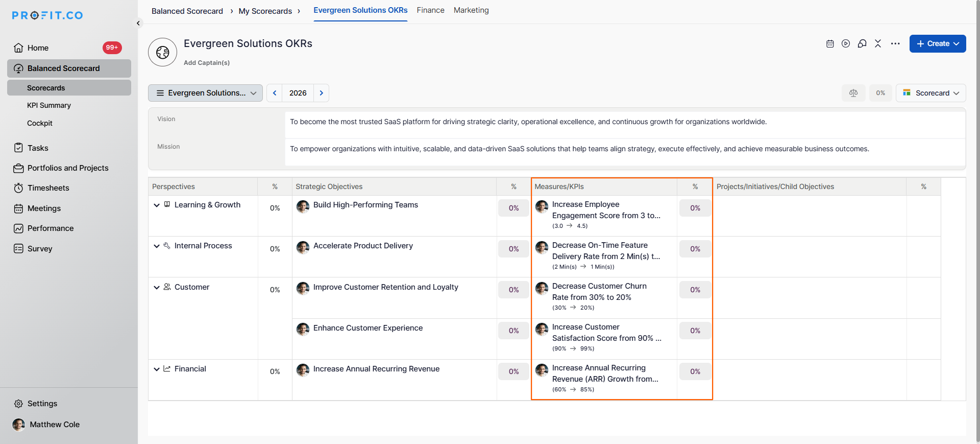Click the globe scorecard avatar icon
The image size is (980, 444).
tap(163, 52)
